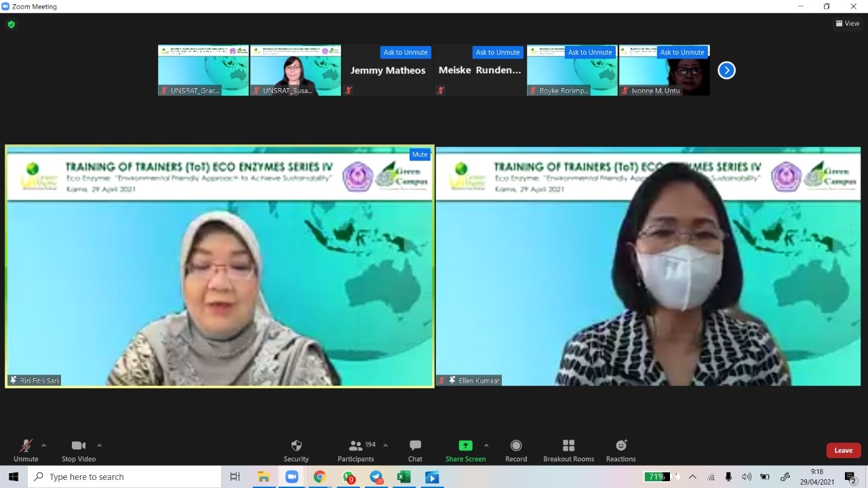Open Task View on taskbar

coord(235,477)
